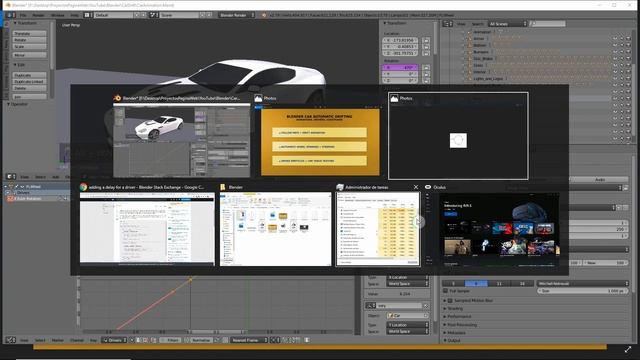This screenshot has width=640, height=360.
Task: Collapse the properties Transform panel
Action: coord(395,24)
